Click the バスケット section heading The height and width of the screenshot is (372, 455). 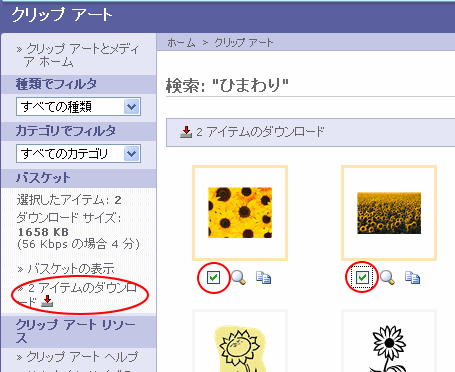[x=43, y=178]
